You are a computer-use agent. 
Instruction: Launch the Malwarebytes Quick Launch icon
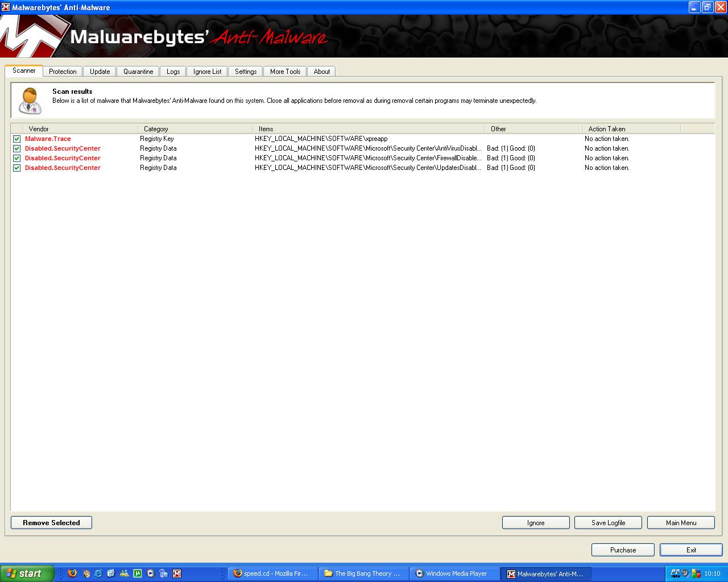(177, 573)
